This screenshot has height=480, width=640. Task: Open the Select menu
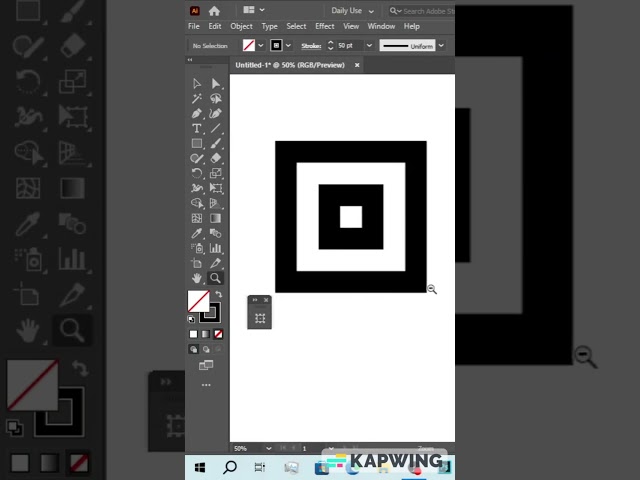pos(296,26)
